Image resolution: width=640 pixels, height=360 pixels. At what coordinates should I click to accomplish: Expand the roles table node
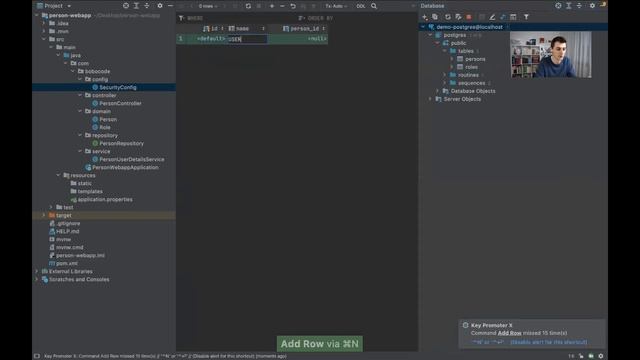tap(452, 67)
